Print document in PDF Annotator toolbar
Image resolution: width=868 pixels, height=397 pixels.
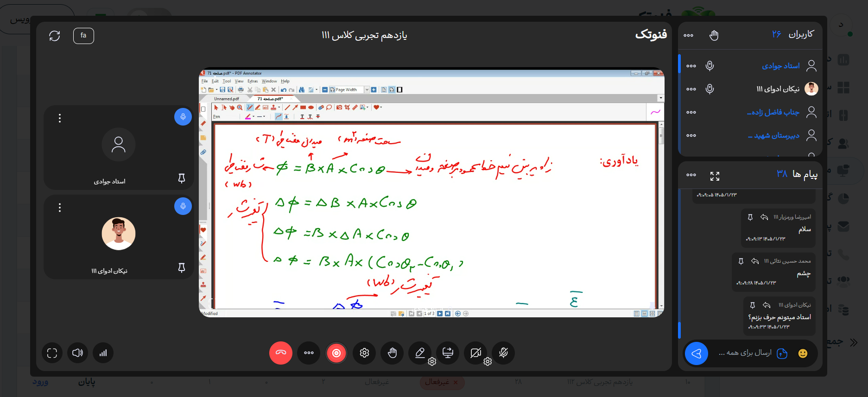tap(241, 90)
